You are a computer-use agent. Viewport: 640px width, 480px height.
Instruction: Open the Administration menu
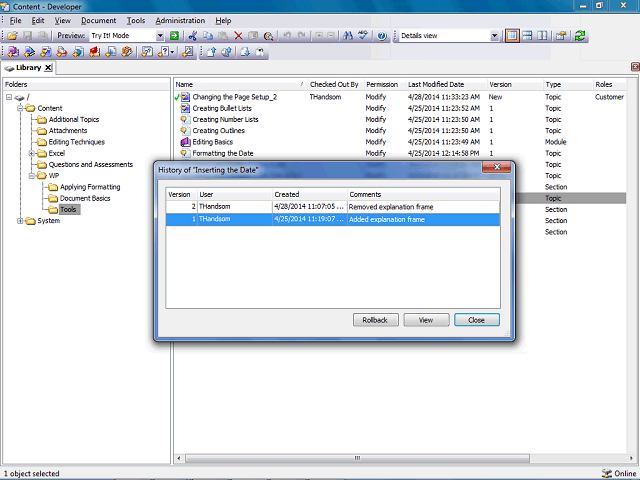[180, 20]
